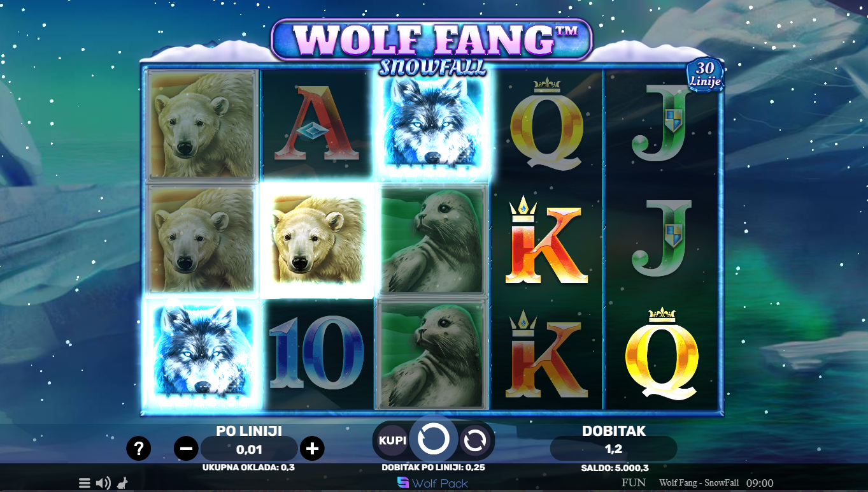This screenshot has height=492, width=868.
Task: Select the PO LINIJI bet value field
Action: (x=249, y=449)
